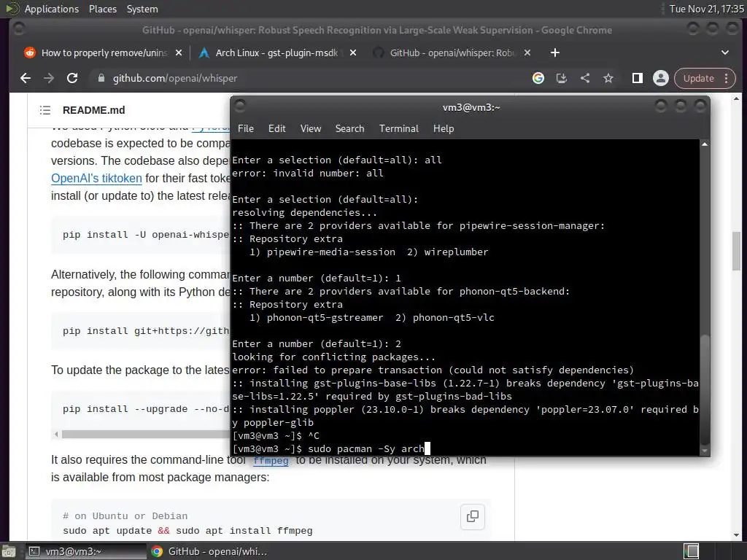
Task: Click terminal prompt line 'sudo pacman -Sy arch'
Action: coord(328,448)
